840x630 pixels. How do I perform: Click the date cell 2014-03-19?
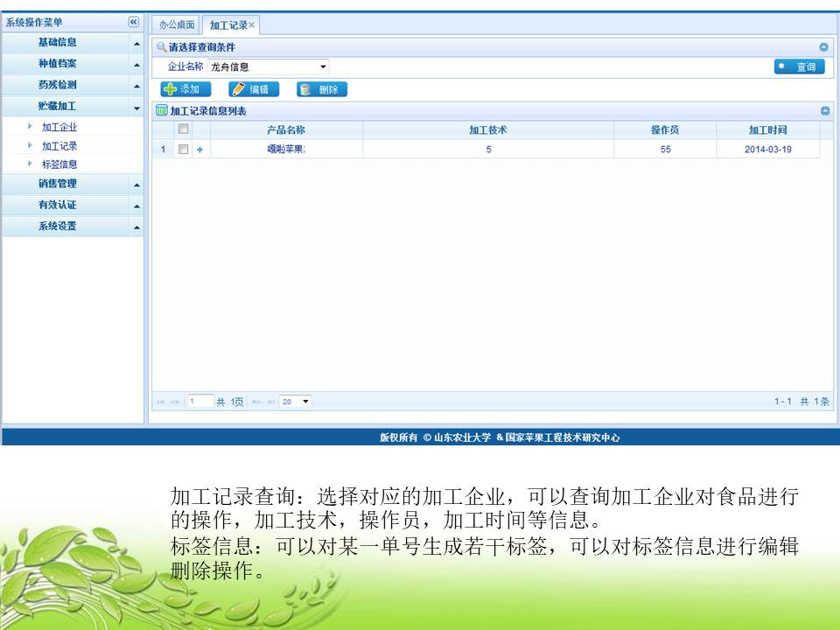tap(767, 149)
